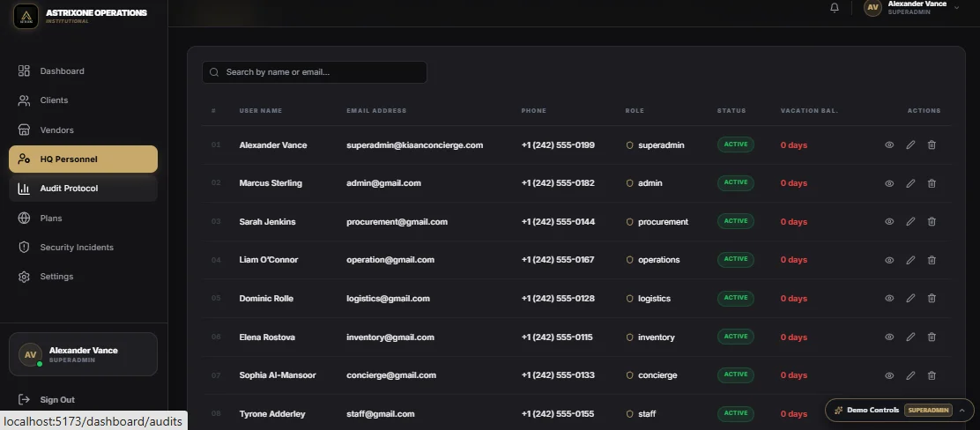Click email superadmin@kiaanconcierge.com
980x430 pixels.
tap(415, 145)
